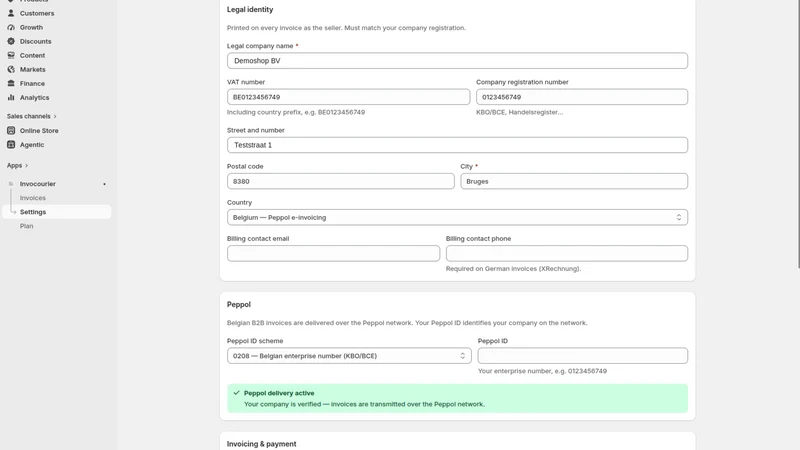Click 'Including country prefix' hint text

tap(296, 112)
